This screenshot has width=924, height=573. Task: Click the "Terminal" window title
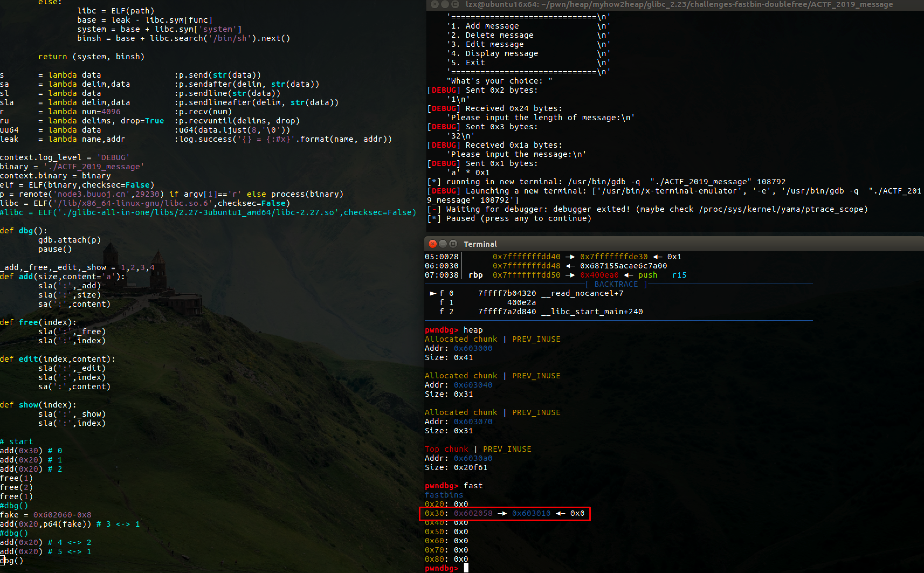pyautogui.click(x=480, y=244)
